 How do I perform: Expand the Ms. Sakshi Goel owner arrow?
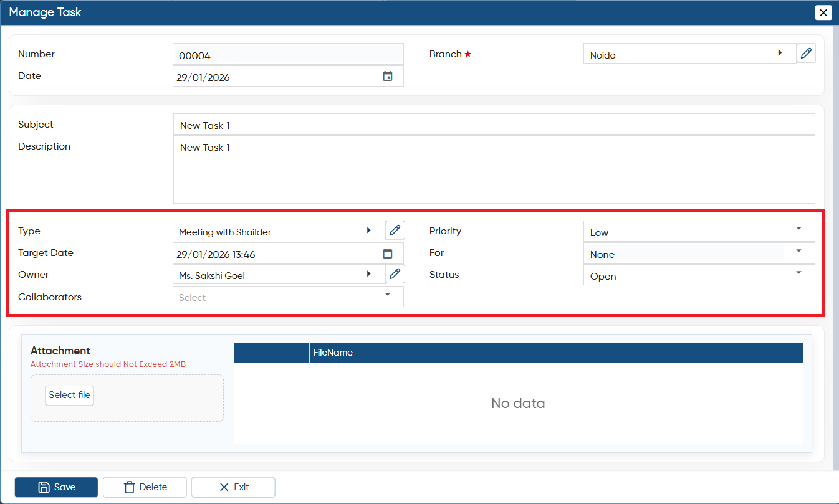pyautogui.click(x=368, y=274)
